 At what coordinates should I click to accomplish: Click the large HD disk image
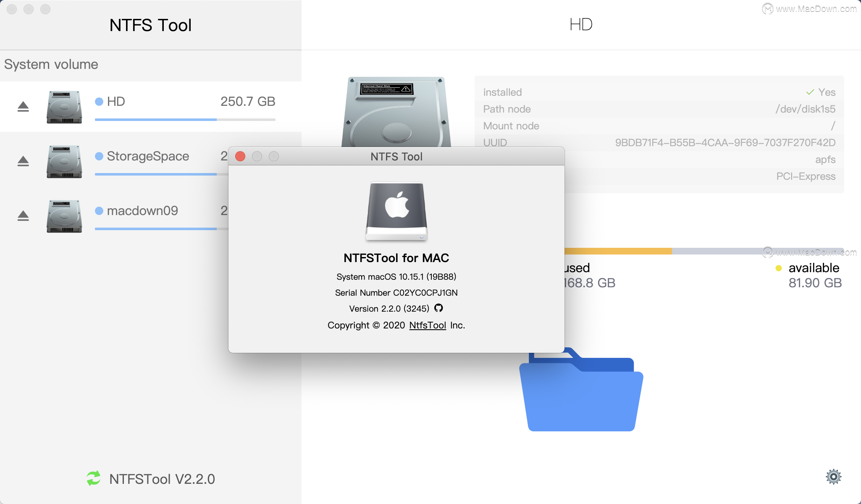(396, 112)
